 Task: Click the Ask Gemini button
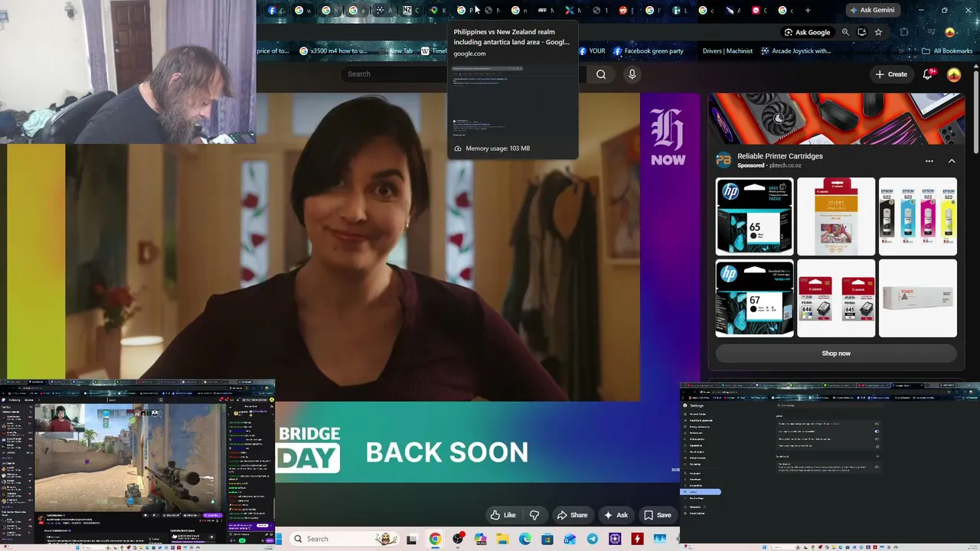coord(871,10)
